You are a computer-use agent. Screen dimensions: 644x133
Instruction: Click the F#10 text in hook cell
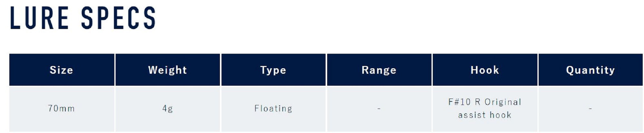click(x=459, y=102)
